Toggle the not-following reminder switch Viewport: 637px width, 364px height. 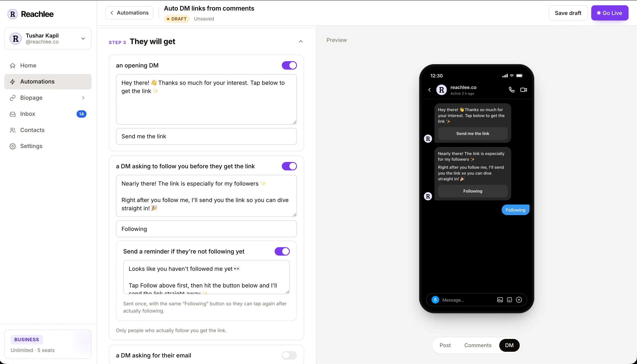pyautogui.click(x=282, y=252)
